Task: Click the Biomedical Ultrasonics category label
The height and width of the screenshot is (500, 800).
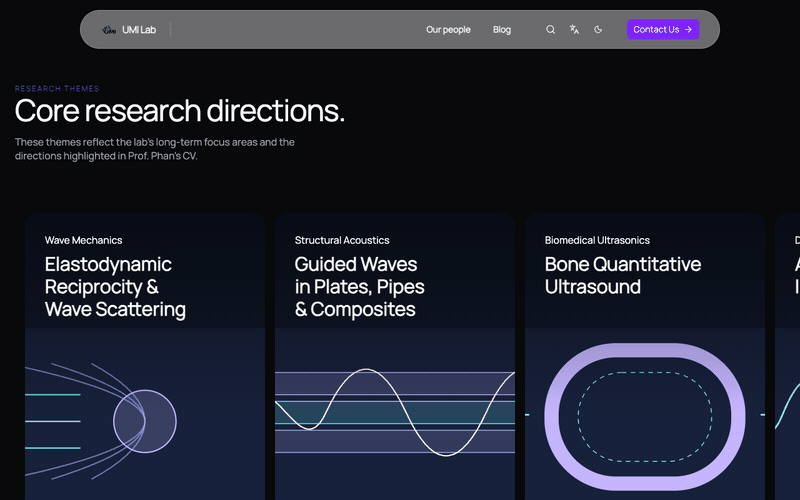Action: tap(597, 240)
